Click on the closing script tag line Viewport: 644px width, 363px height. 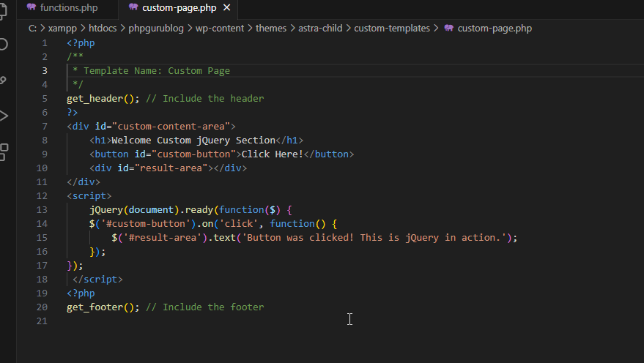pos(97,280)
